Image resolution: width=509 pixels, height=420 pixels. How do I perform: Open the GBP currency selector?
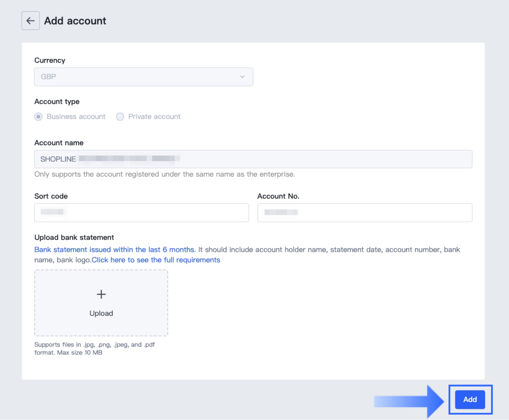click(x=143, y=77)
